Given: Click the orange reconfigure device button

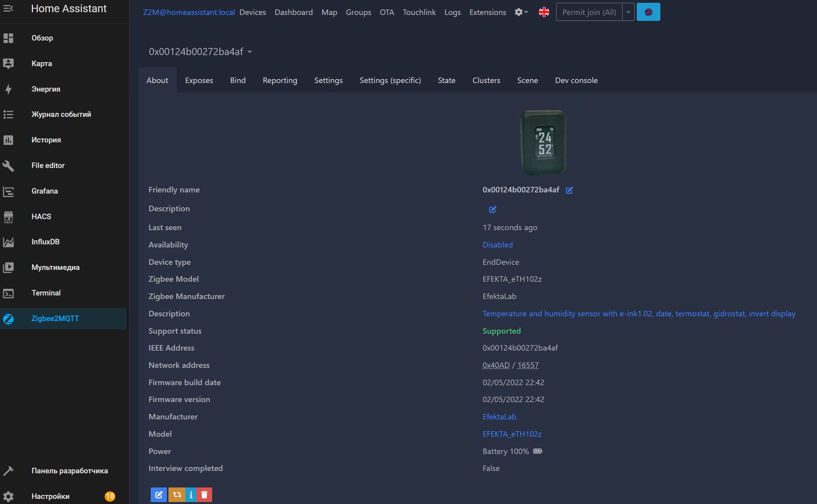Looking at the screenshot, I should (177, 495).
